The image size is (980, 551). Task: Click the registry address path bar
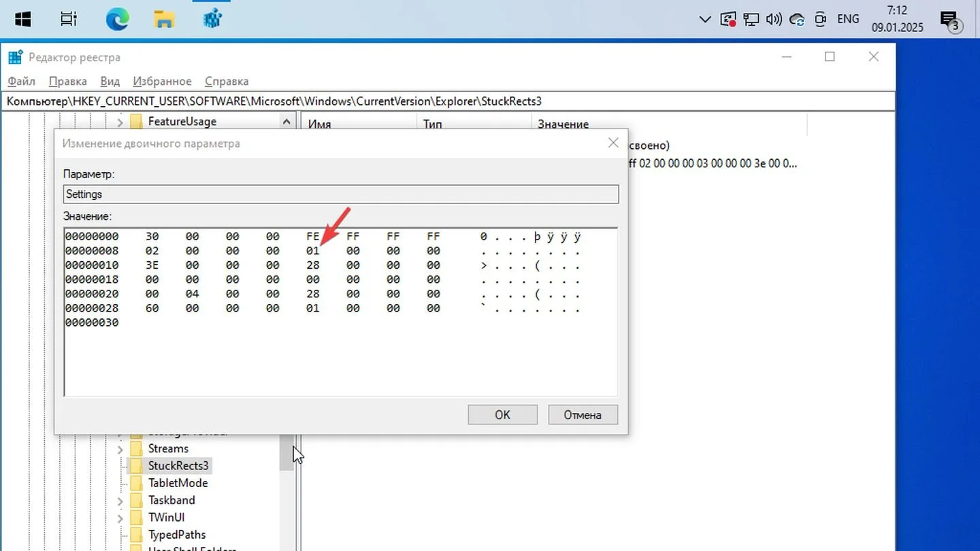pos(448,101)
